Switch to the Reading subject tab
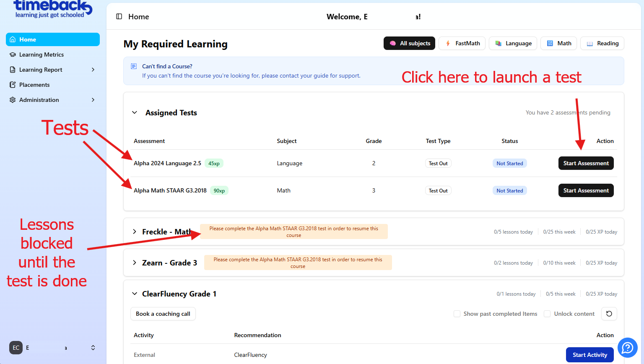The image size is (644, 364). tap(602, 43)
